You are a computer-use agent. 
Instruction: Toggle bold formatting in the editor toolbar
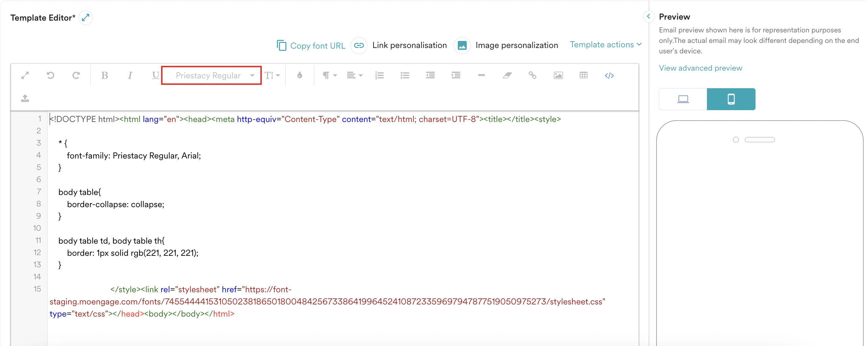pyautogui.click(x=105, y=75)
